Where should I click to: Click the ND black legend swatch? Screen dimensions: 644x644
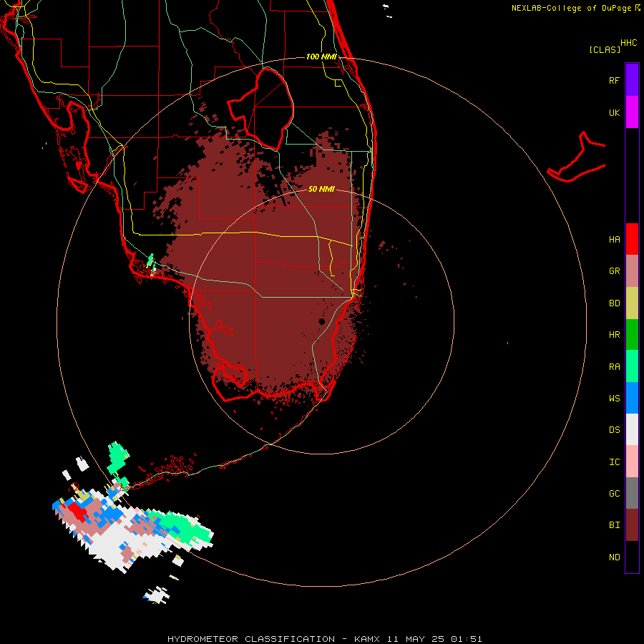tap(632, 557)
